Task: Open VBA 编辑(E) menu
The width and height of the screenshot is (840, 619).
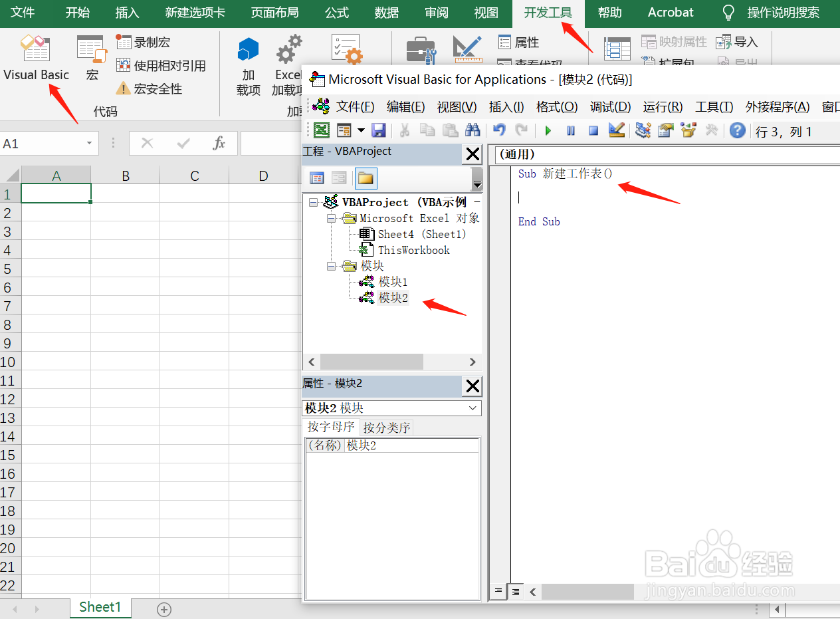Action: (405, 107)
